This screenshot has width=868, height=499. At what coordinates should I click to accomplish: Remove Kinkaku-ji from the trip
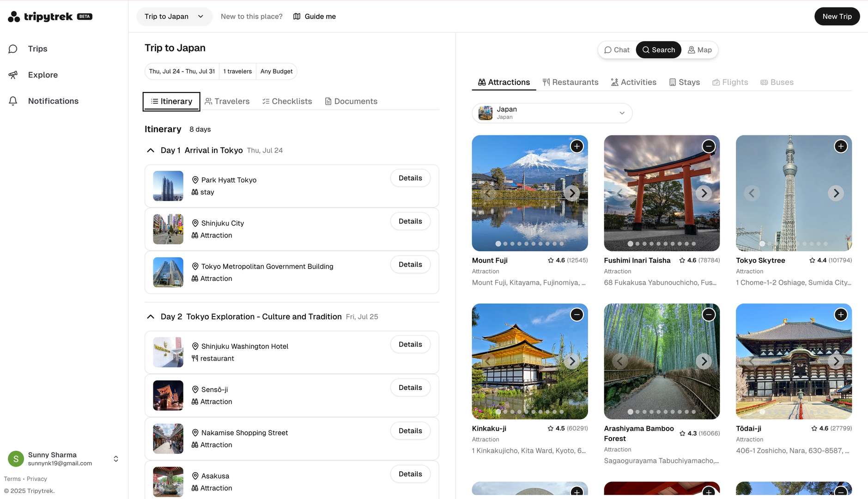tap(577, 315)
